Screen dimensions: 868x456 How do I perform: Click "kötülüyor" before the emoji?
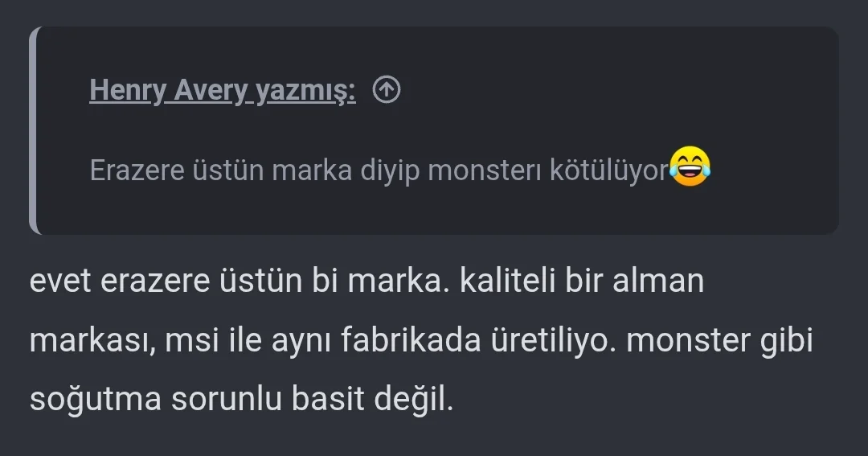pyautogui.click(x=608, y=170)
